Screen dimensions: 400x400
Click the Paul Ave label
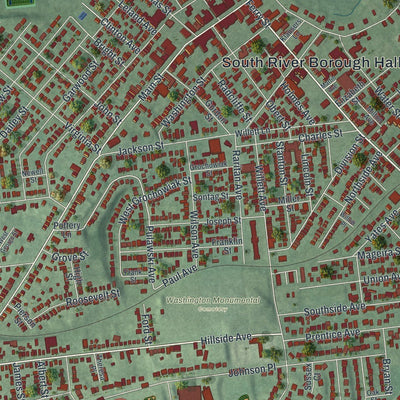(x=179, y=276)
